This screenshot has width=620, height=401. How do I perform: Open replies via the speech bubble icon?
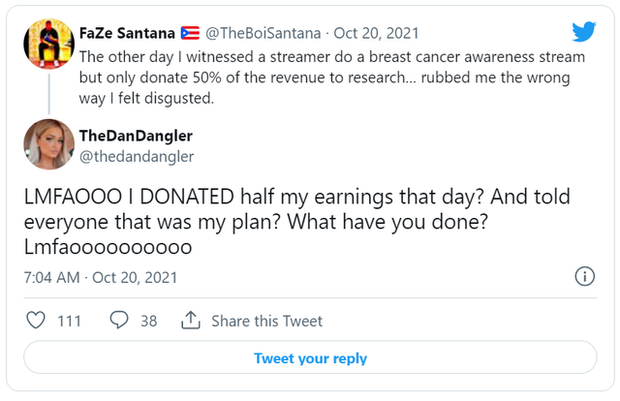pyautogui.click(x=119, y=320)
